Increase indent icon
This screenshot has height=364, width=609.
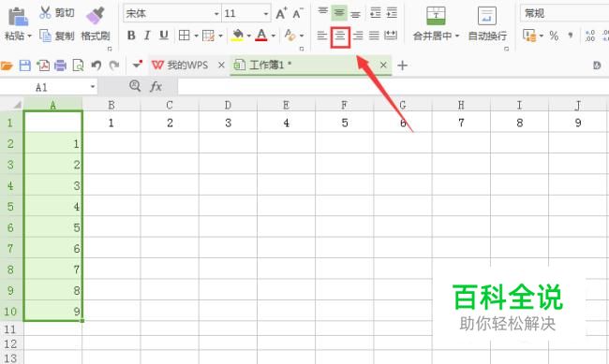click(392, 13)
